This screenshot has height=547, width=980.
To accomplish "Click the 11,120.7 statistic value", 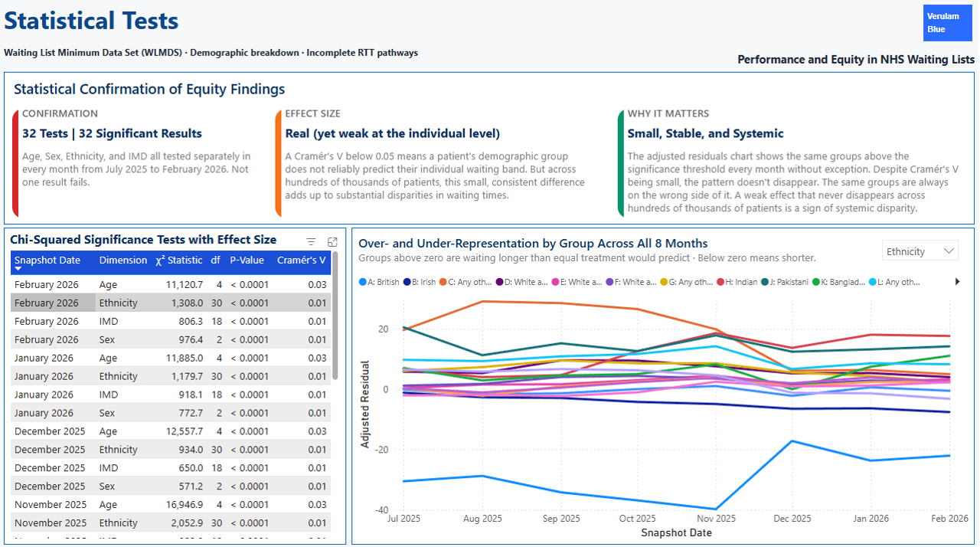I will [x=184, y=285].
